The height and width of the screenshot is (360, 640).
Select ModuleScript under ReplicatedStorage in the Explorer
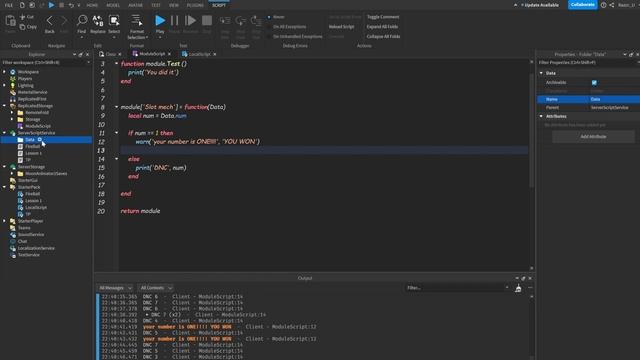(38, 126)
